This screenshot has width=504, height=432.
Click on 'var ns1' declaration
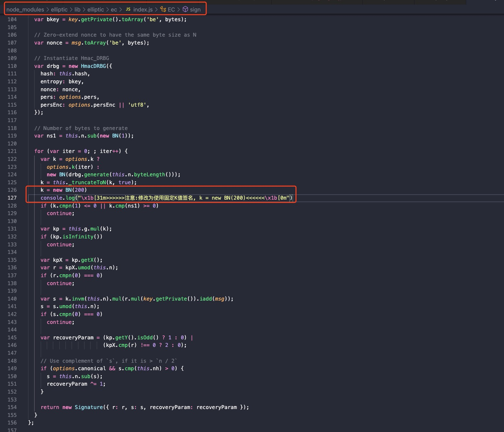coord(45,136)
